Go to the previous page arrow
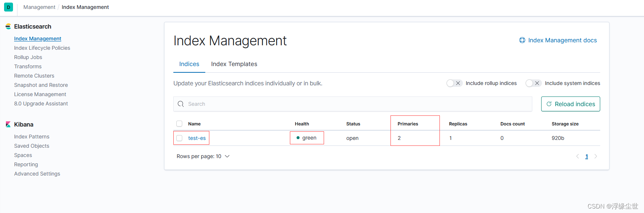The image size is (644, 213). [578, 156]
